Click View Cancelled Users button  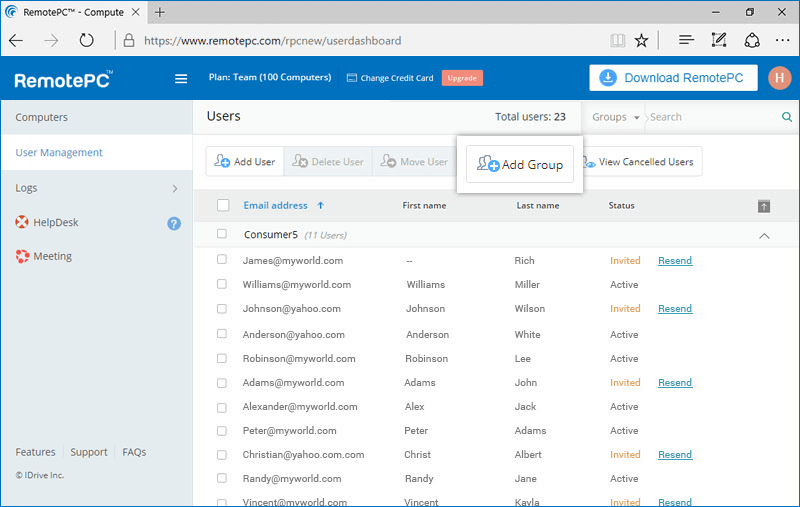coord(641,162)
